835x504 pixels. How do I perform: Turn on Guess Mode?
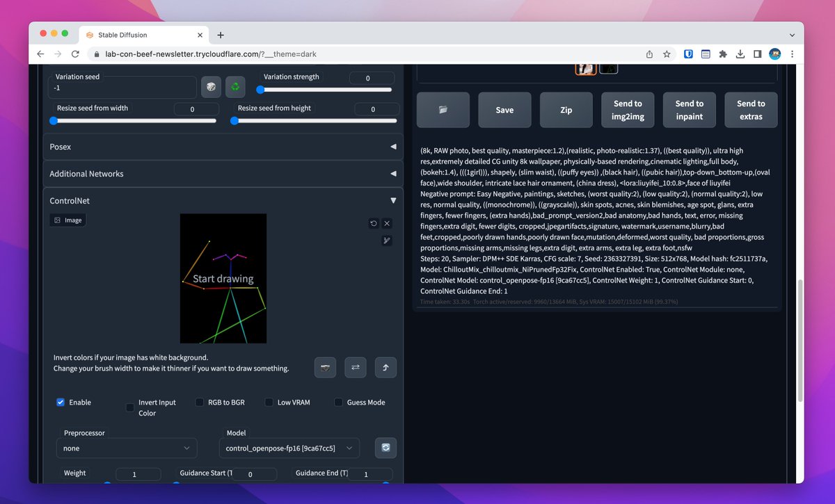337,402
